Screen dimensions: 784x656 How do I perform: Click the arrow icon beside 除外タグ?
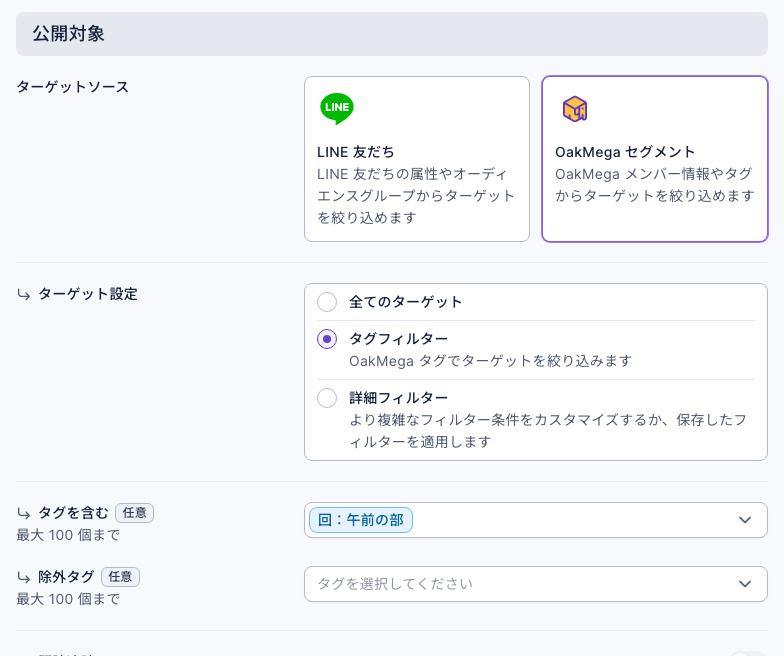[24, 578]
